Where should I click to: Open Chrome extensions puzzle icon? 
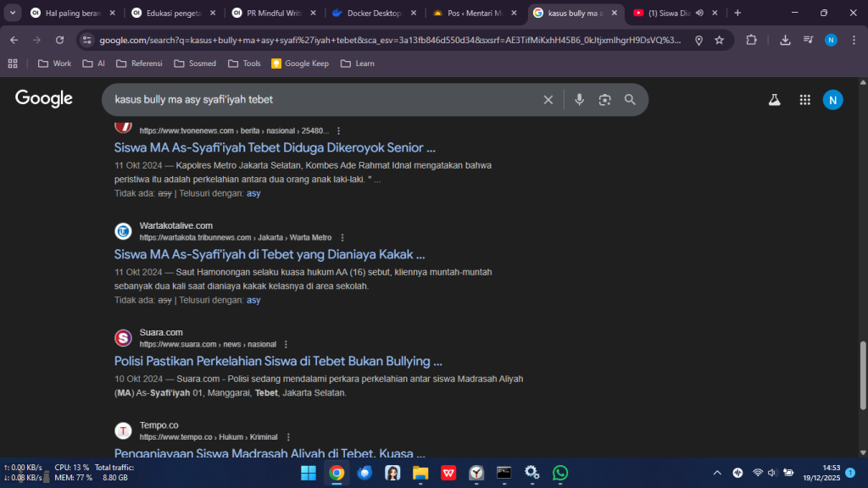(x=751, y=40)
